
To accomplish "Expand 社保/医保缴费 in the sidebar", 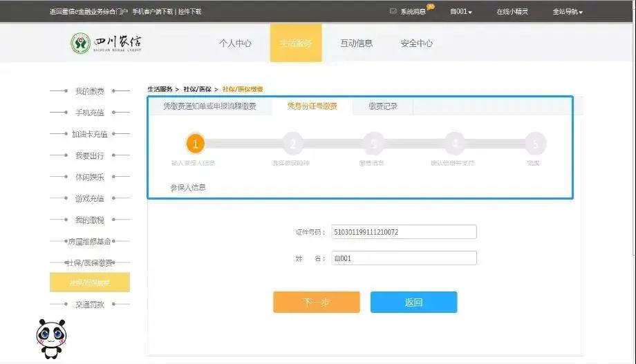I will (x=89, y=262).
